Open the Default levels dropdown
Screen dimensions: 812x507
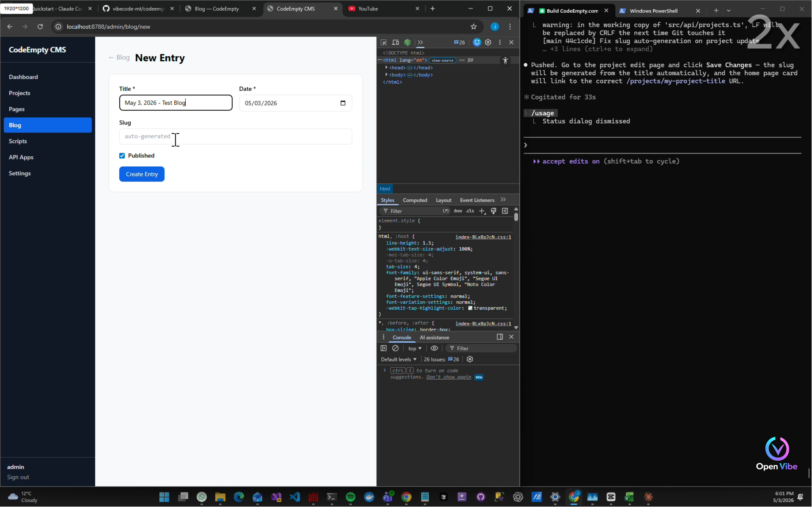coord(399,359)
